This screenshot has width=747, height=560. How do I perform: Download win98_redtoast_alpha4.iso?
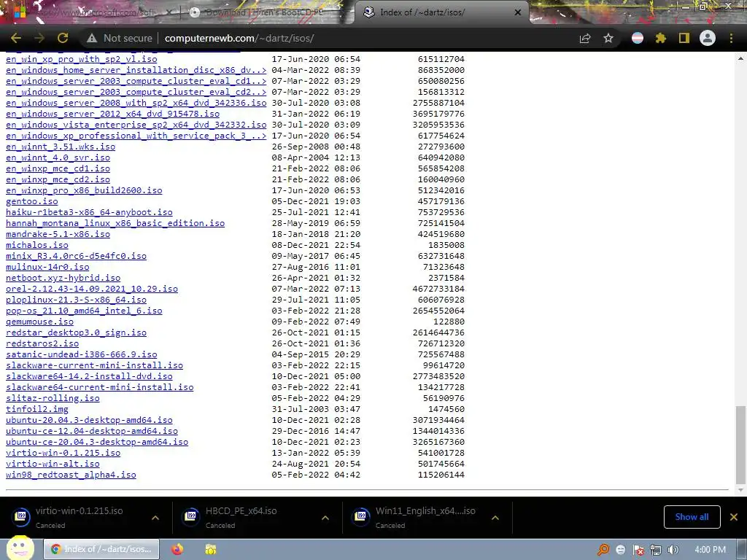(x=71, y=475)
